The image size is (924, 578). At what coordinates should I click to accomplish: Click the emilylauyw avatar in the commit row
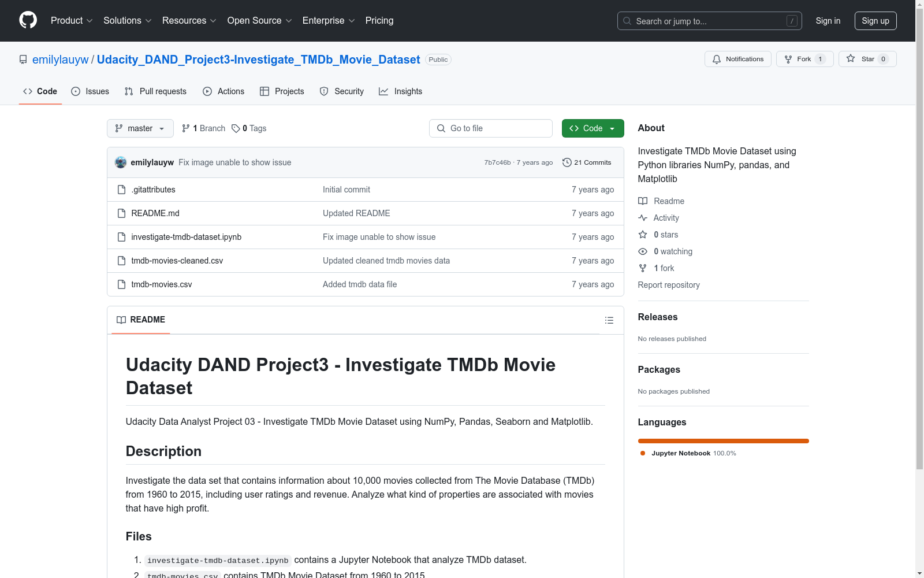121,162
